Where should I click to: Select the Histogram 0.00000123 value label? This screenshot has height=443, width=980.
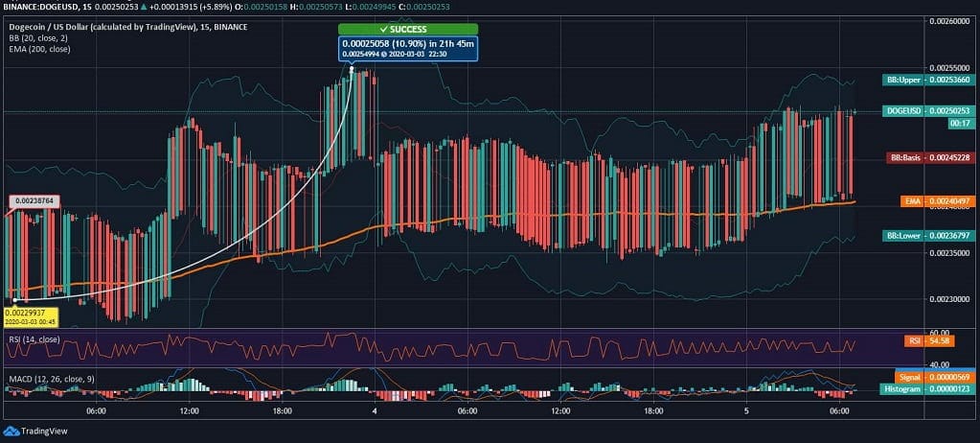(928, 389)
